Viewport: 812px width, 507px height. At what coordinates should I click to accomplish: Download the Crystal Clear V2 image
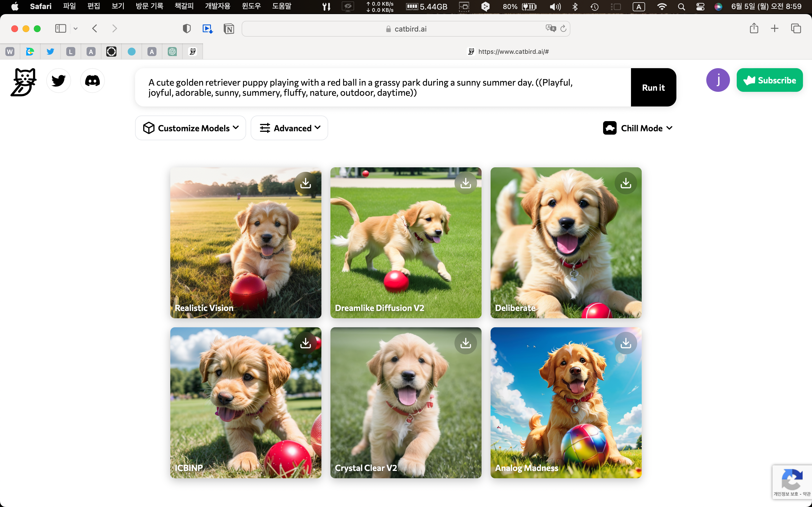click(x=465, y=343)
